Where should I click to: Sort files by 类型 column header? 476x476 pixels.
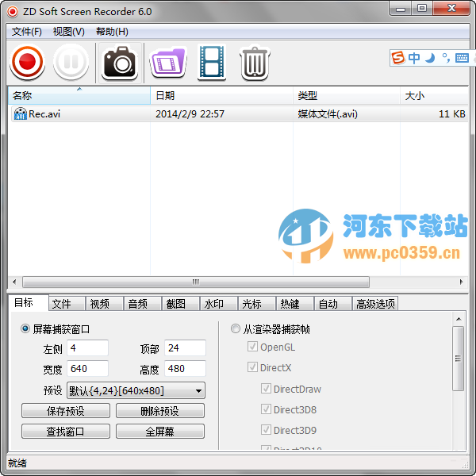[347, 96]
